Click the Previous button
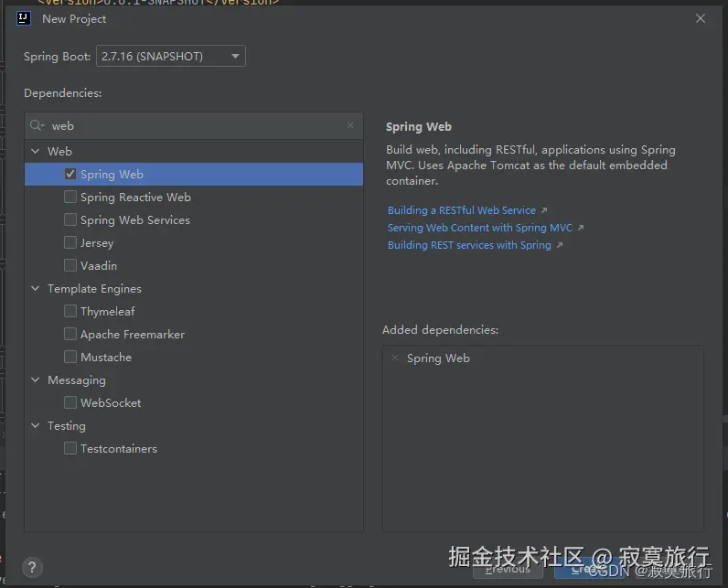The height and width of the screenshot is (588, 728). point(508,570)
